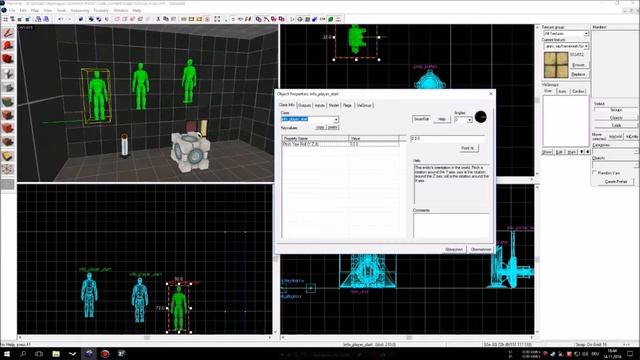Select the Auto tab in VisGroups
The width and height of the screenshot is (640, 360).
point(562,91)
